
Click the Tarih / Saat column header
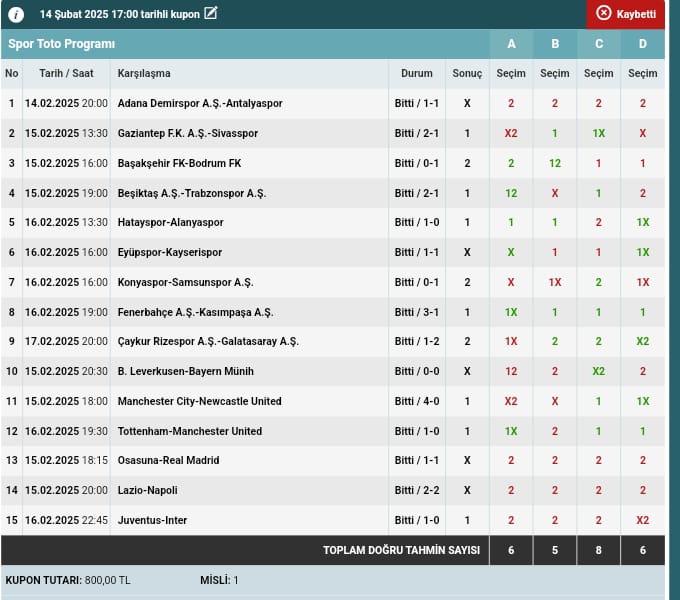[x=66, y=74]
